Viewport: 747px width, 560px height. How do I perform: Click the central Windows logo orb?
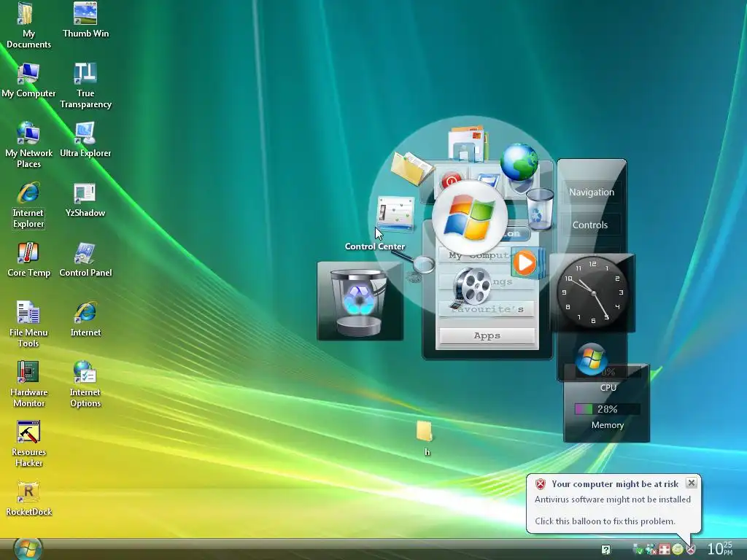[x=469, y=217]
